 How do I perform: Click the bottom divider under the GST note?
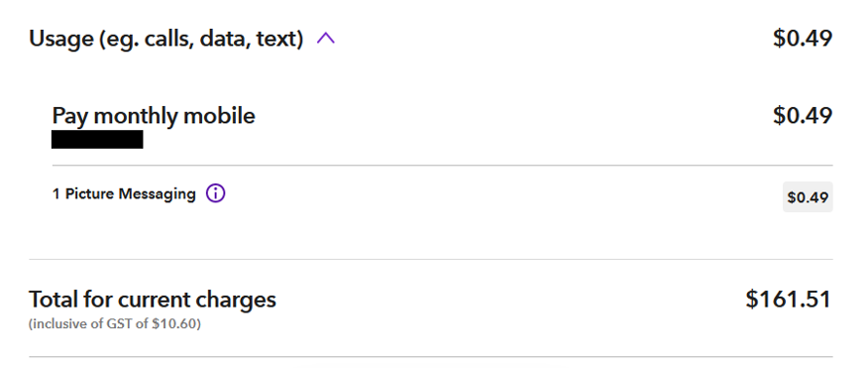point(431,356)
